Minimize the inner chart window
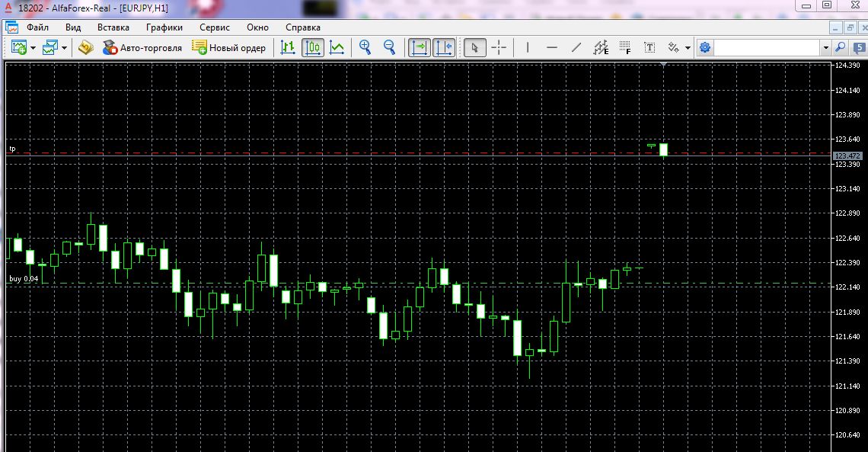 pos(836,27)
